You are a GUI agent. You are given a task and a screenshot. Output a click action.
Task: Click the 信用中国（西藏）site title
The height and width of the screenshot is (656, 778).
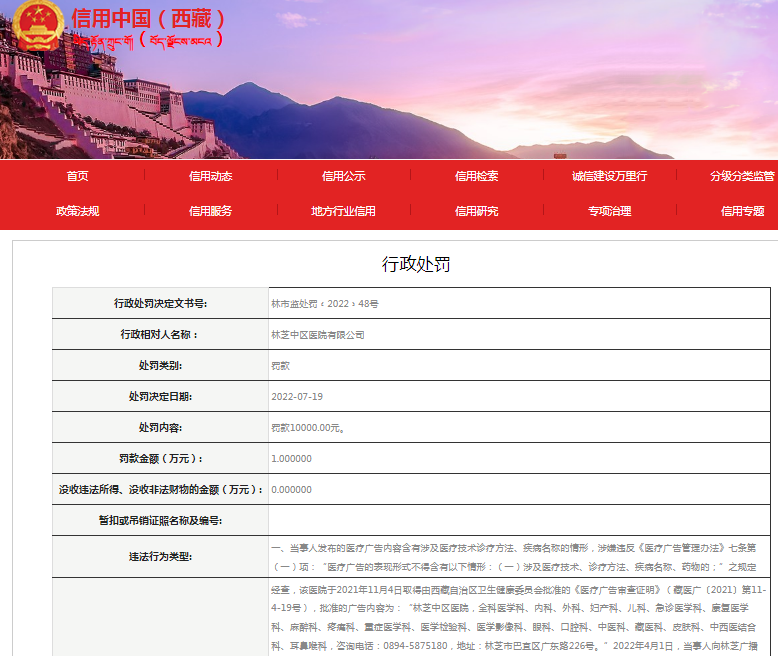pyautogui.click(x=148, y=19)
